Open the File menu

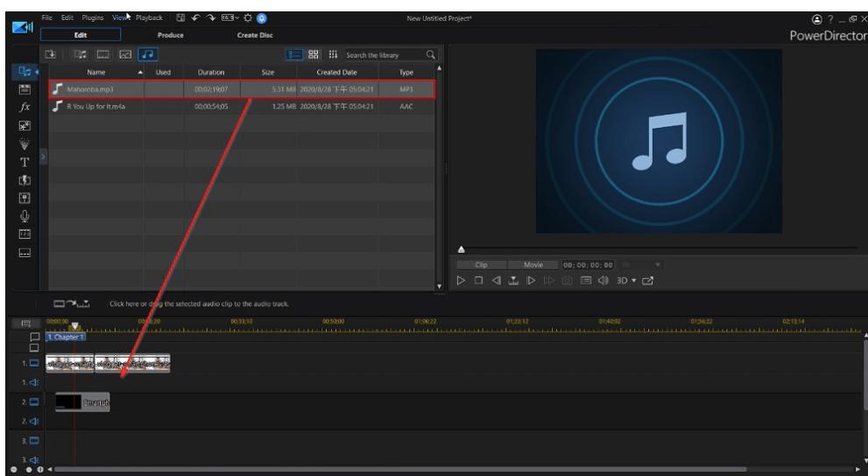pyautogui.click(x=47, y=17)
